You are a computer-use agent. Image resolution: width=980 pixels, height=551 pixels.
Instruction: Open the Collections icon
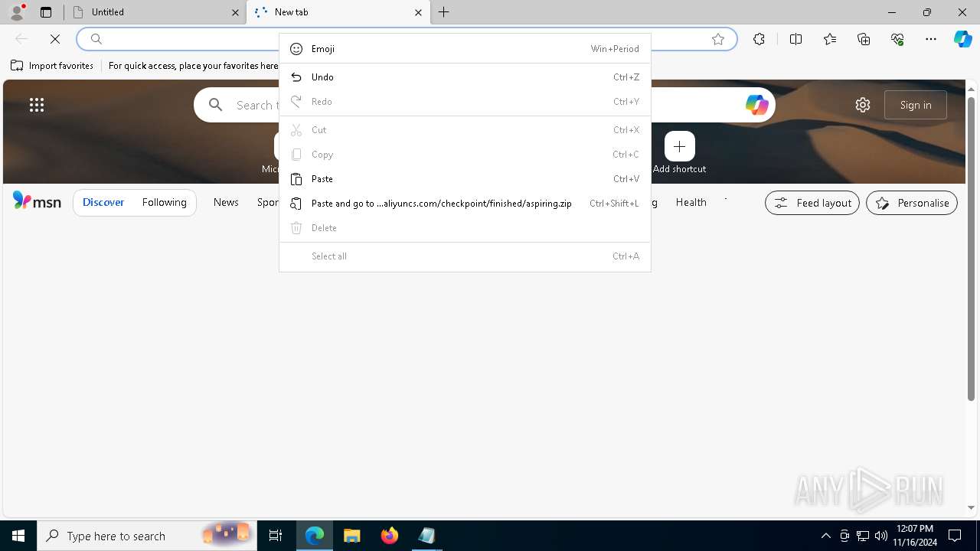click(x=864, y=39)
